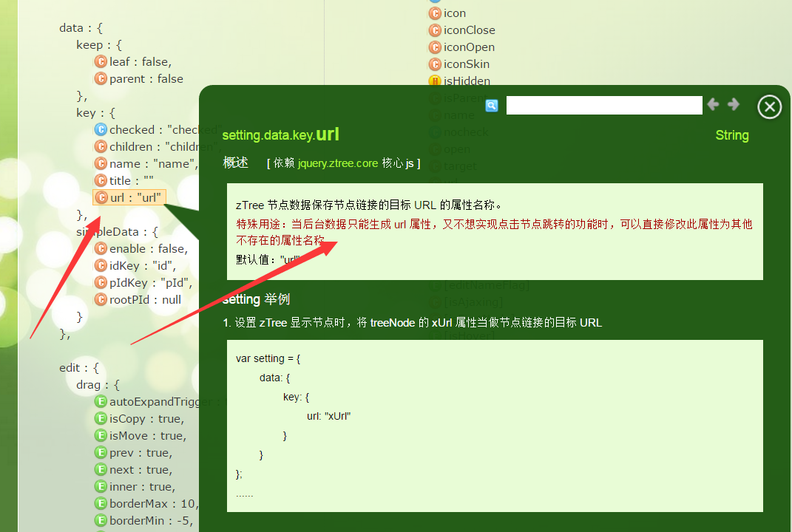The width and height of the screenshot is (792, 532).
Task: Click the 'edit : {' setting label
Action: click(79, 368)
